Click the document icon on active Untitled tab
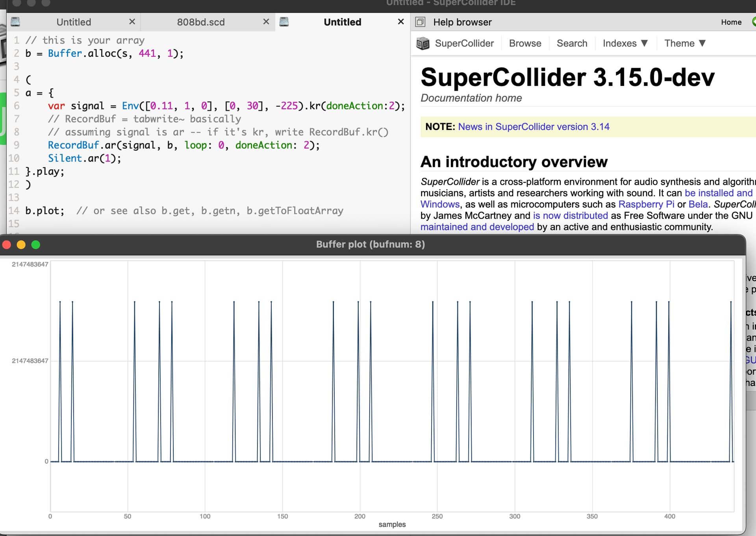This screenshot has height=536, width=756. [284, 22]
